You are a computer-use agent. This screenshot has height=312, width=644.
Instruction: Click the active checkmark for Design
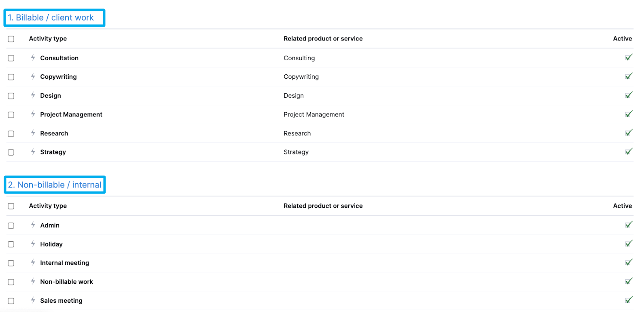tap(629, 95)
